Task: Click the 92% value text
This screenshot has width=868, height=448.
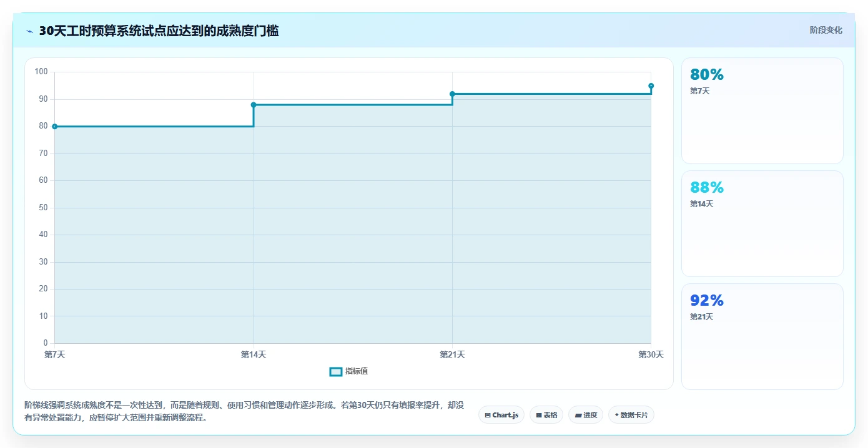Action: (707, 301)
